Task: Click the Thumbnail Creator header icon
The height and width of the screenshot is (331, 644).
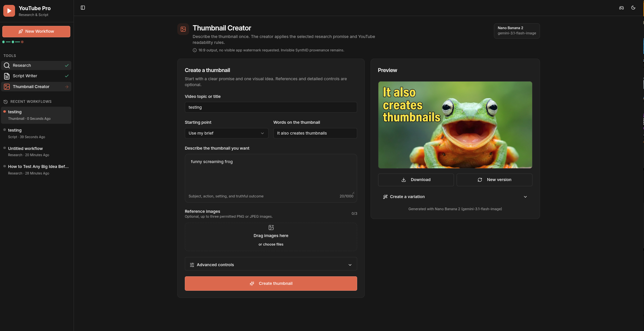Action: pyautogui.click(x=183, y=29)
